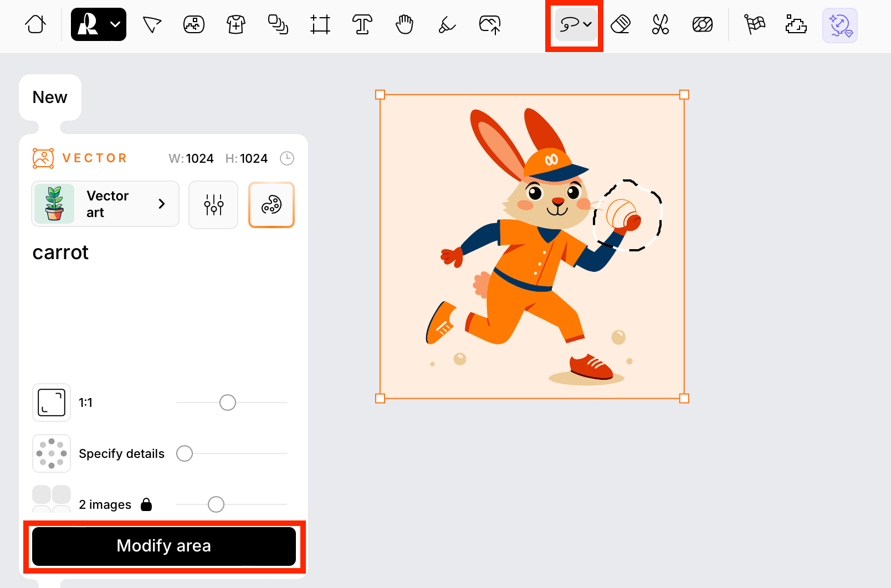Toggle the adjustment sliders settings button

[213, 205]
